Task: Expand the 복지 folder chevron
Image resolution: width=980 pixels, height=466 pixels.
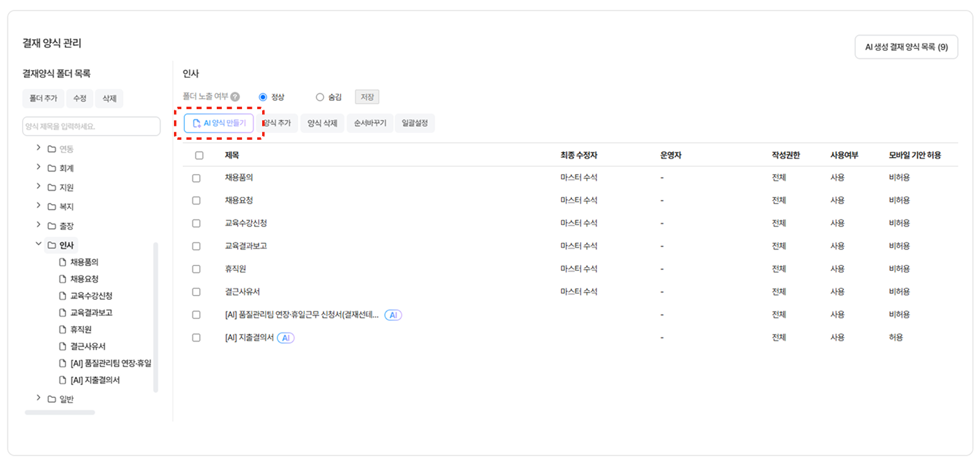Action: (x=38, y=205)
